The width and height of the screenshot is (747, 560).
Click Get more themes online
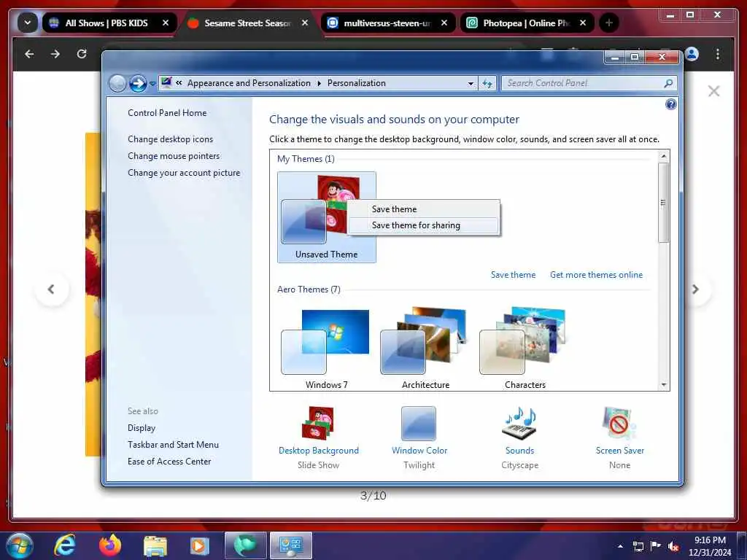[x=596, y=275]
